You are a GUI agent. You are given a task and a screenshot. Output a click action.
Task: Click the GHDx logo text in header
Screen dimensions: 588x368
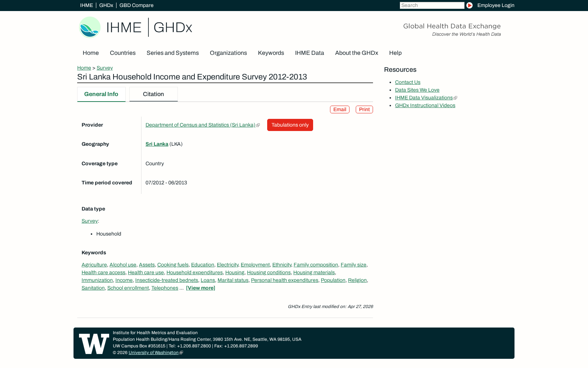pyautogui.click(x=173, y=28)
